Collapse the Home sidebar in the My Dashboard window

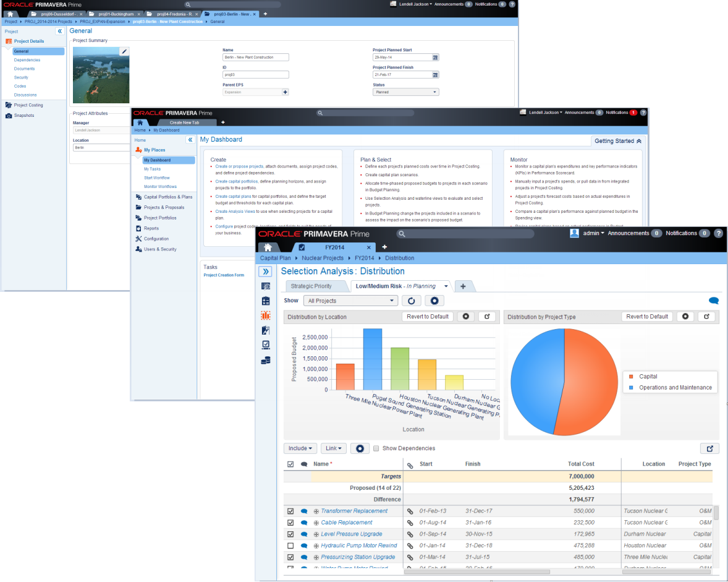tap(190, 140)
